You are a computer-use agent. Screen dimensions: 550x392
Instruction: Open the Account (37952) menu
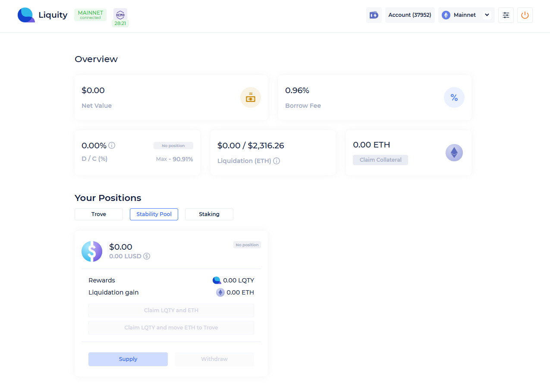[x=409, y=15]
